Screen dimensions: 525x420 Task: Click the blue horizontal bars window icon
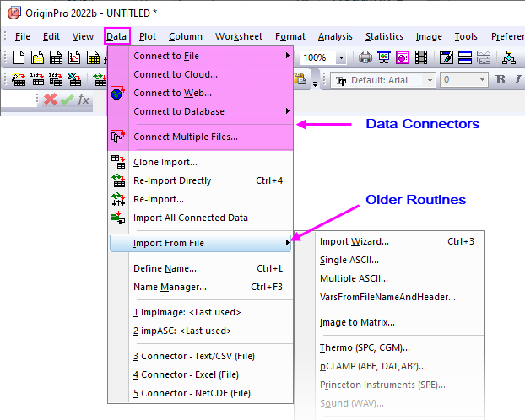(465, 57)
